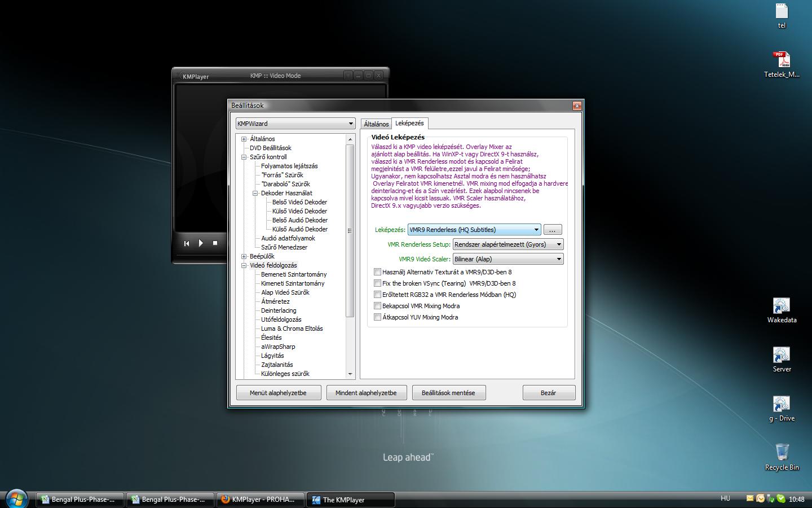812x508 pixels.
Task: Select Luma & Chroma Eltolás tree item
Action: [292, 329]
